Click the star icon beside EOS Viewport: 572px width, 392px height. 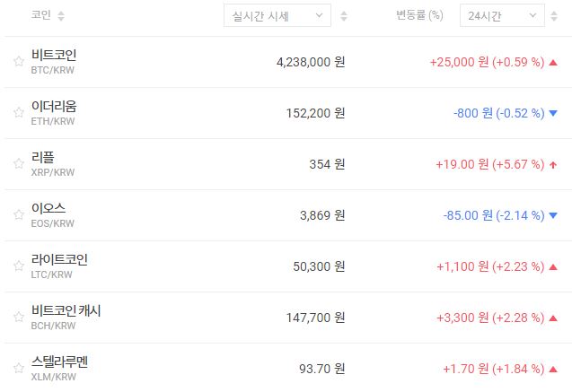tap(18, 215)
